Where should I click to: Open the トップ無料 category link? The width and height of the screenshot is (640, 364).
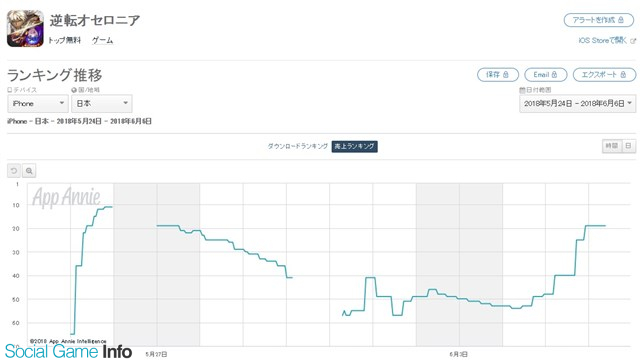[x=64, y=40]
